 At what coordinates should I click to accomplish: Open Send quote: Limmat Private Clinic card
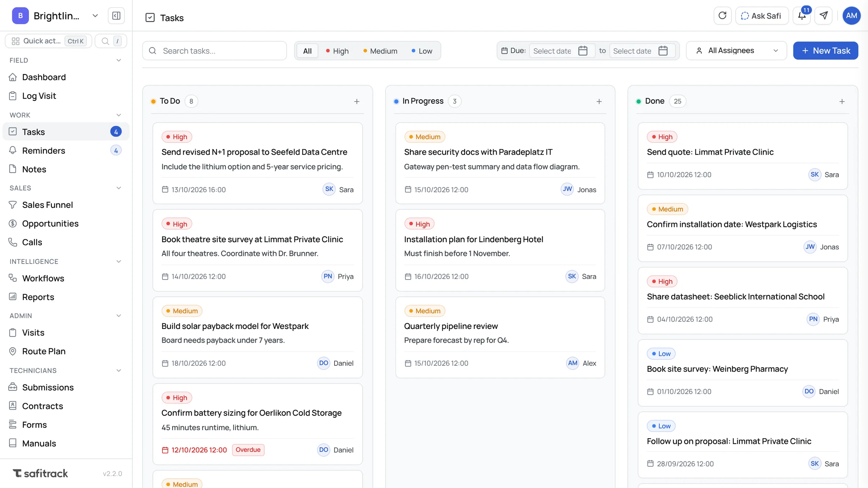pyautogui.click(x=743, y=156)
